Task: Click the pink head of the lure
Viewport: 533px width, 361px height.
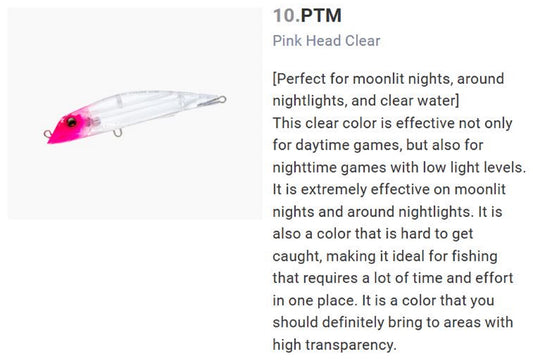Action: pyautogui.click(x=68, y=126)
